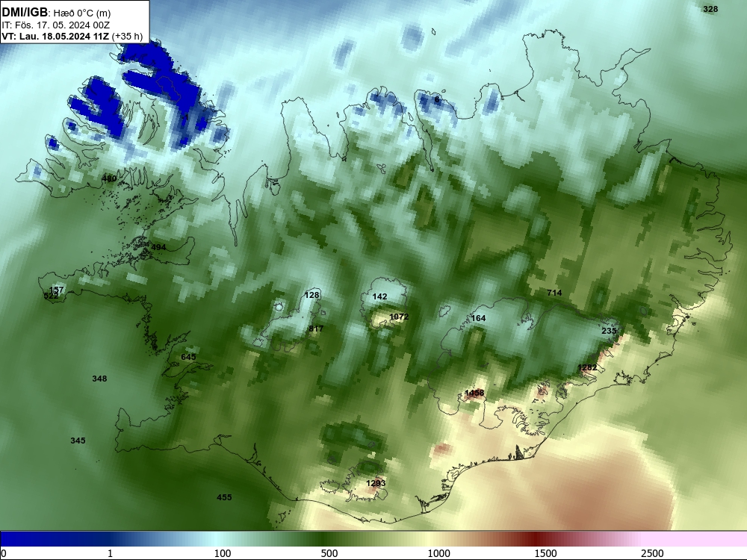Click the map value 1293

tap(376, 483)
